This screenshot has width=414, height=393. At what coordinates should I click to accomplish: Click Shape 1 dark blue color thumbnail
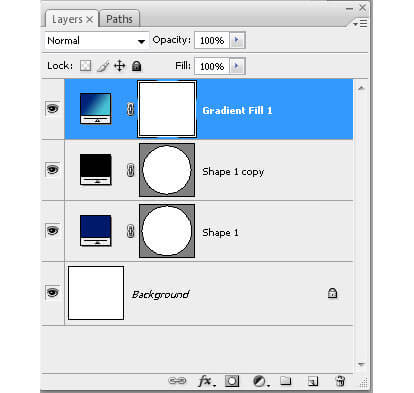pos(96,231)
